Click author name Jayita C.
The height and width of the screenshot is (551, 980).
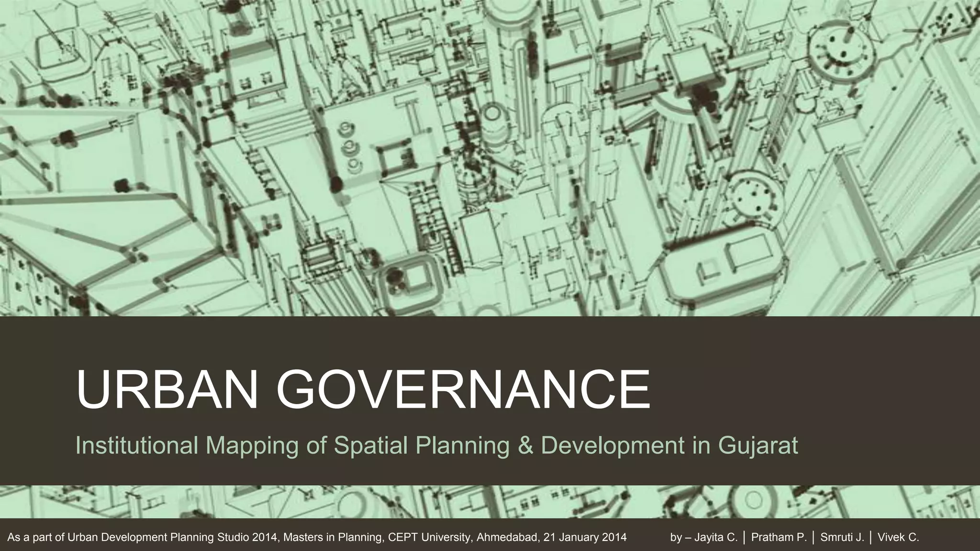[716, 538]
